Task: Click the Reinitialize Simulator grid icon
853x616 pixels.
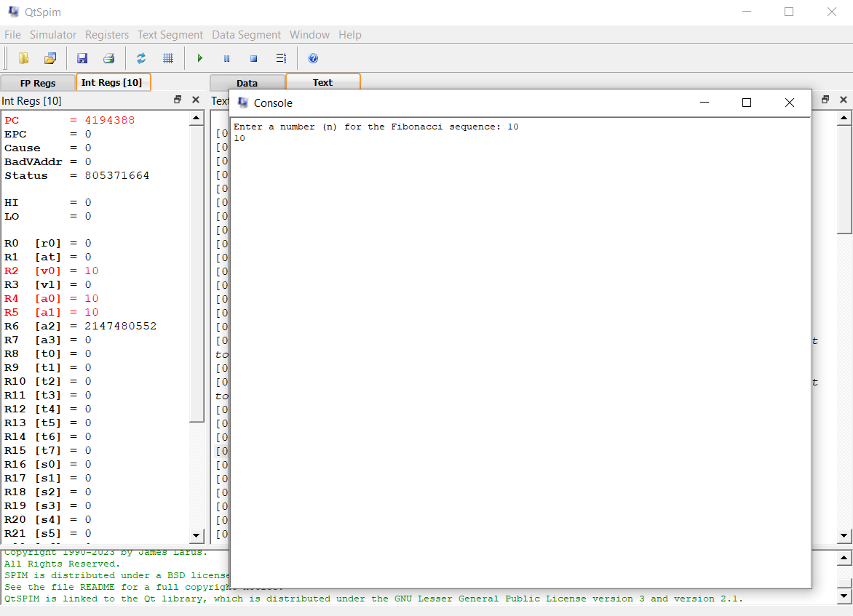Action: pyautogui.click(x=168, y=58)
